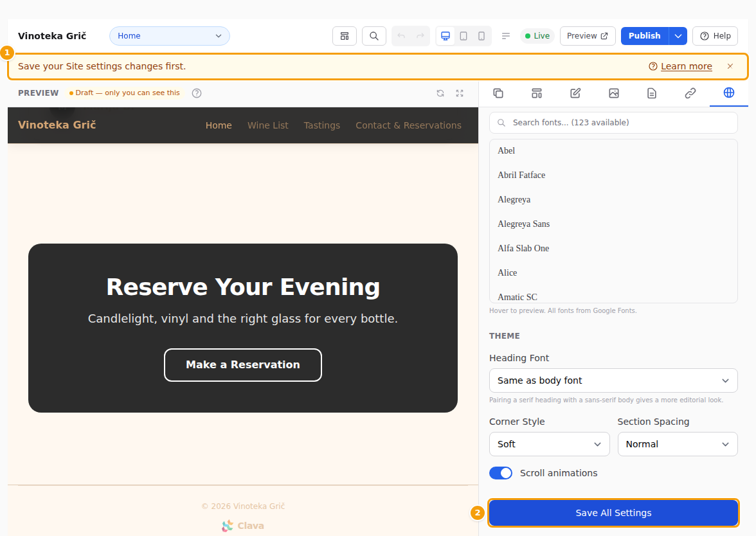756x536 pixels.
Task: Switch to mobile phone view
Action: [481, 36]
